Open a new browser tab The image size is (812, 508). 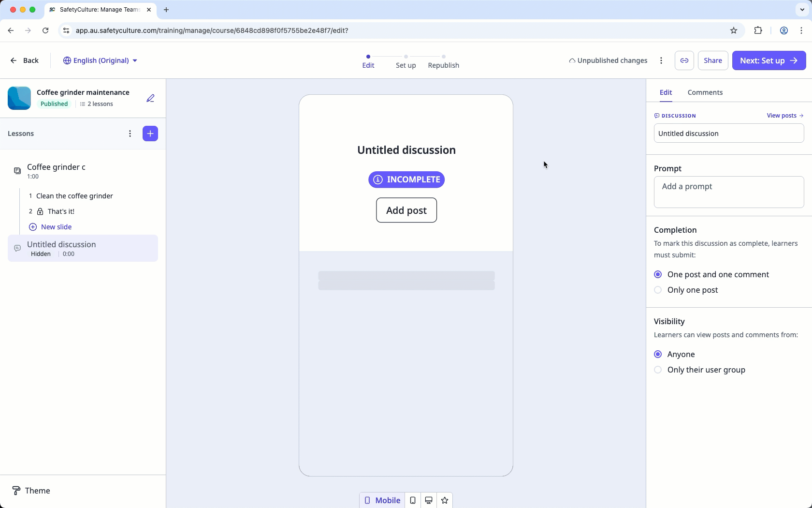(166, 10)
